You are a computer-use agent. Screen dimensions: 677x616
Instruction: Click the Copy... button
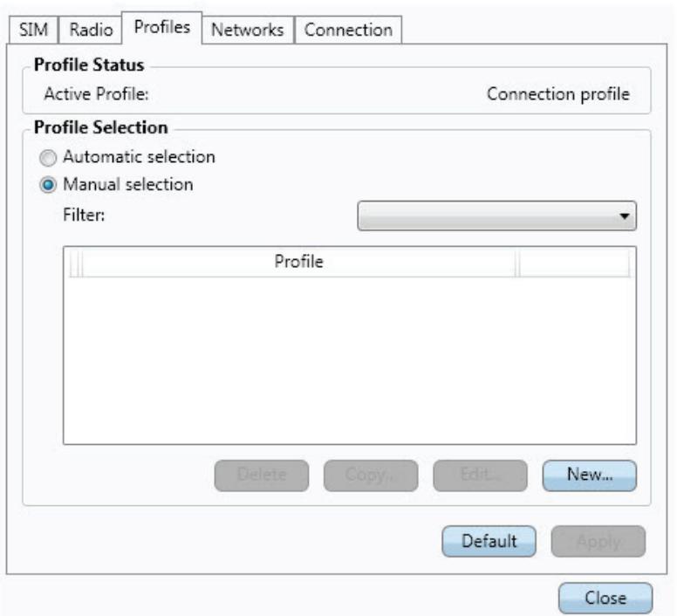(x=371, y=476)
